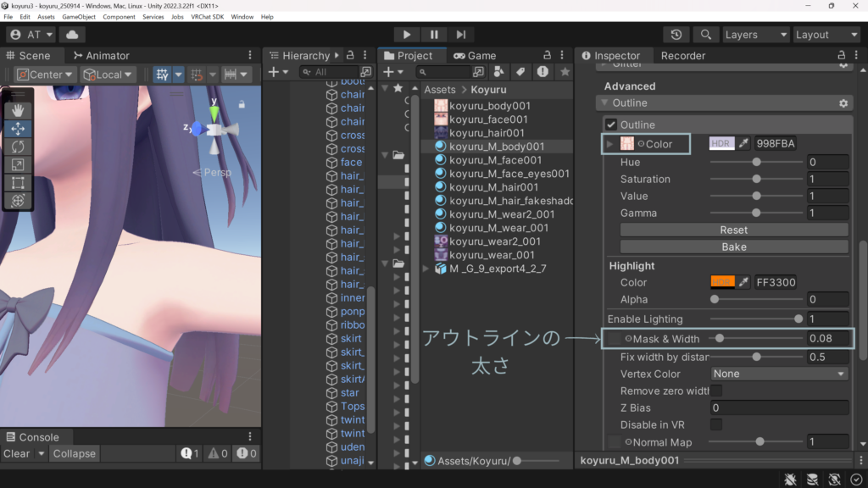Image resolution: width=868 pixels, height=488 pixels.
Task: Open outline HDR color swatch
Action: click(x=721, y=143)
